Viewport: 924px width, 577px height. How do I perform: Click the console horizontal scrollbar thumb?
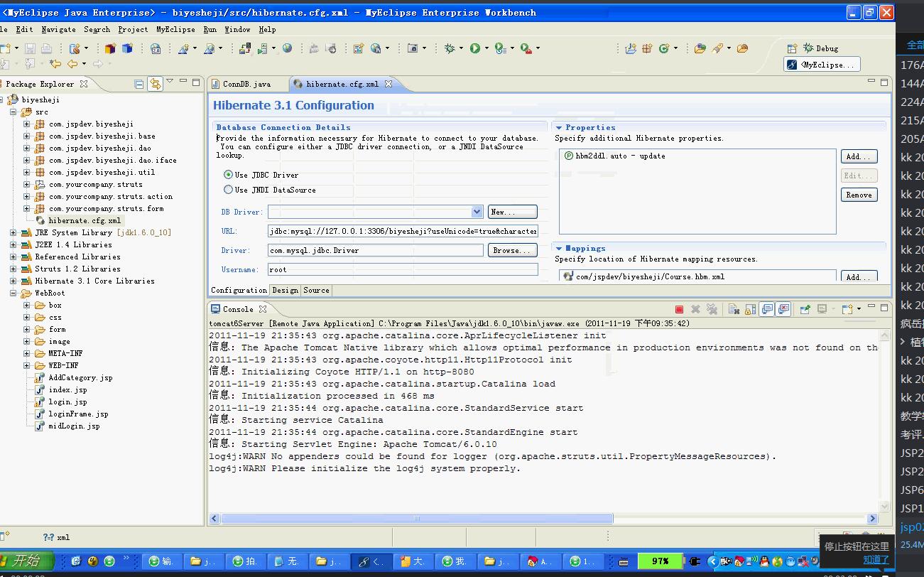[x=417, y=518]
